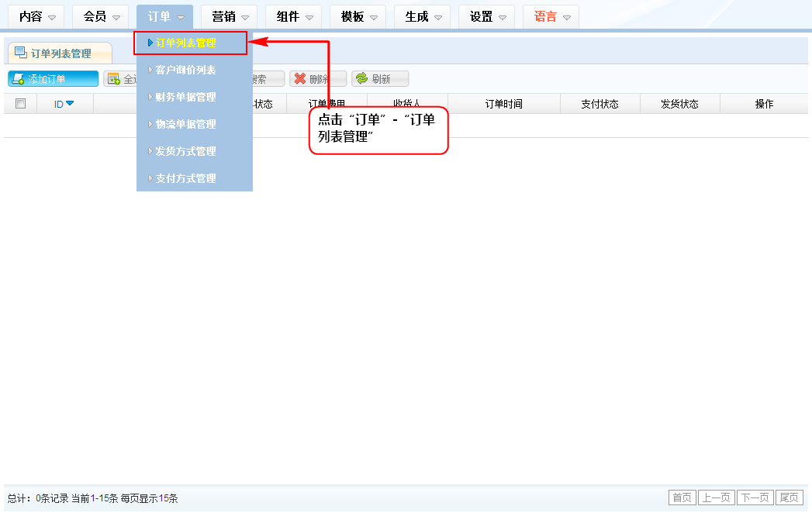Image resolution: width=812 pixels, height=513 pixels.
Task: Sort by ID using blue arrow
Action: [x=70, y=104]
